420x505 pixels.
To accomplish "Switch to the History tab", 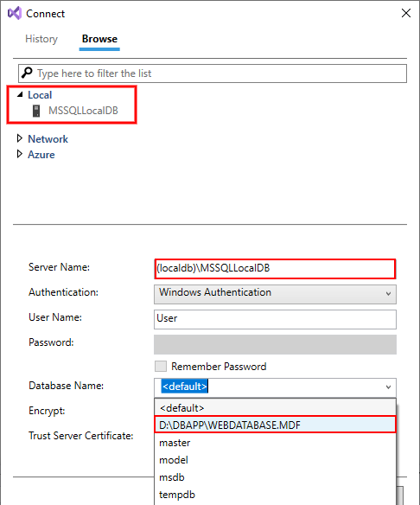I will 41,39.
